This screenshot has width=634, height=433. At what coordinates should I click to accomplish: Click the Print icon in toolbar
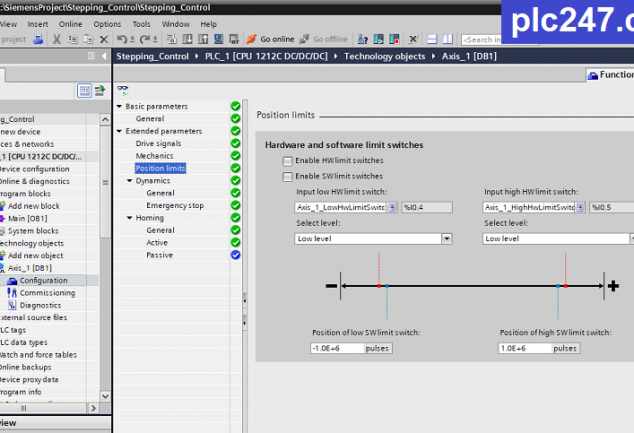point(38,39)
